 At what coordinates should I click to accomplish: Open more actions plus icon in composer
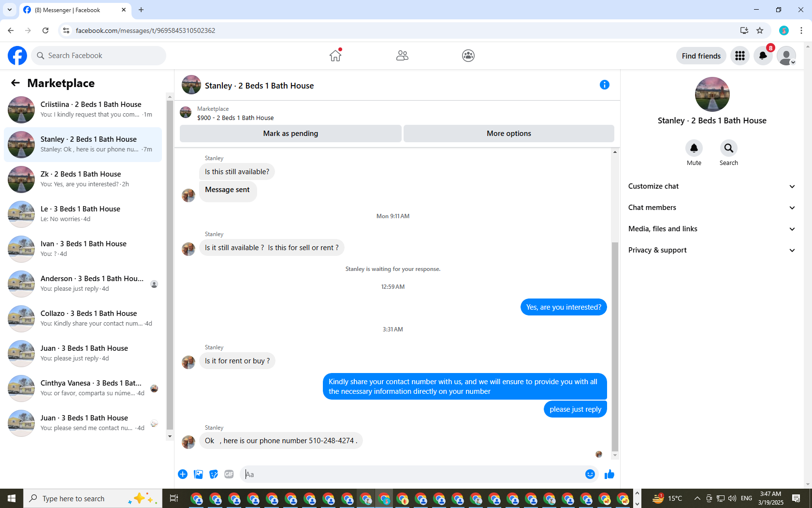(183, 474)
